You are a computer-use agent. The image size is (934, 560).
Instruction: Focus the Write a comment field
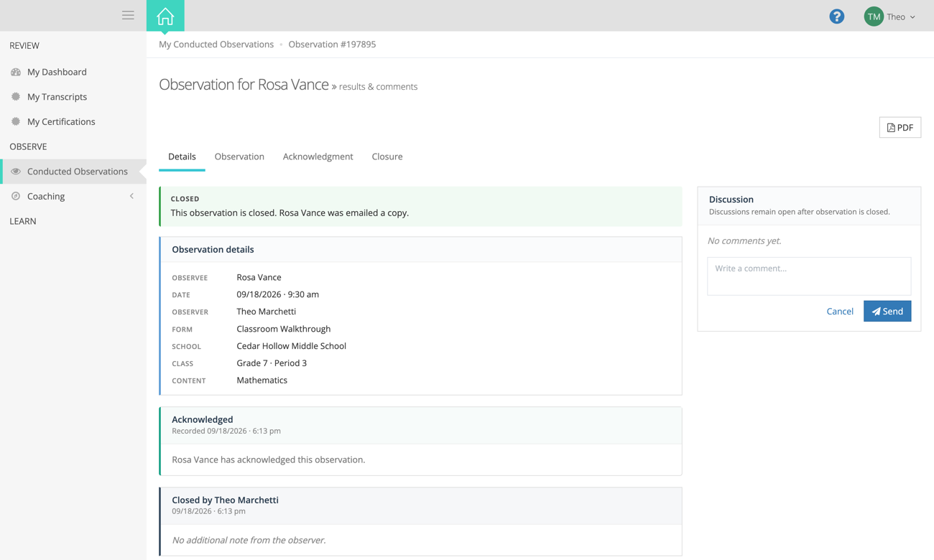pos(809,276)
